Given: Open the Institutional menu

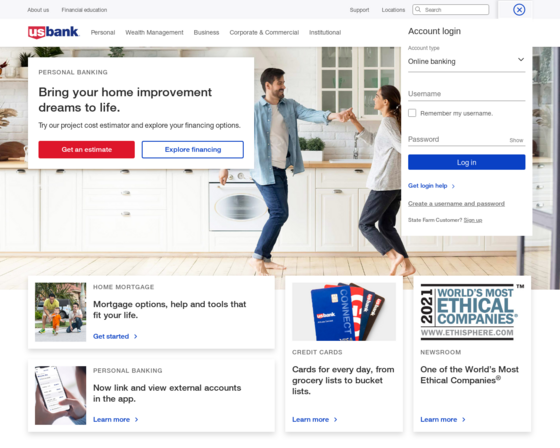Looking at the screenshot, I should (325, 33).
